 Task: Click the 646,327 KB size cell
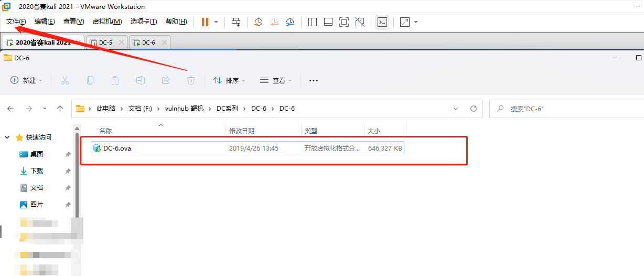[x=385, y=148]
